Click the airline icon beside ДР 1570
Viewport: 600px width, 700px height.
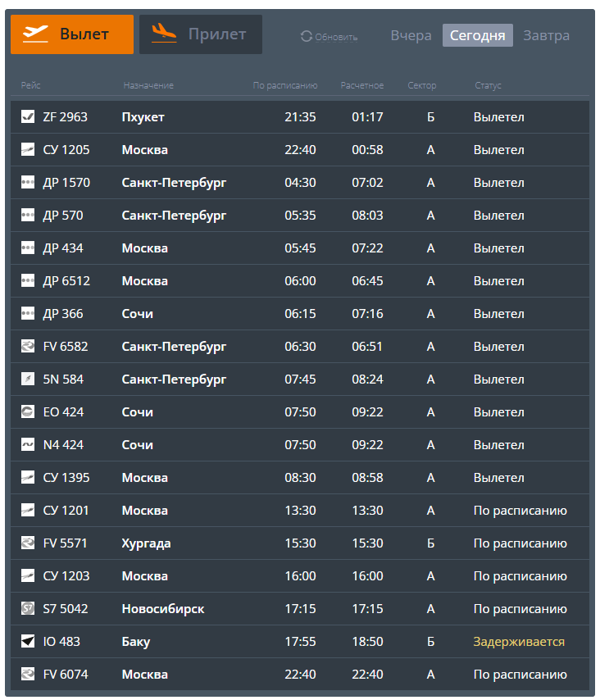(28, 183)
